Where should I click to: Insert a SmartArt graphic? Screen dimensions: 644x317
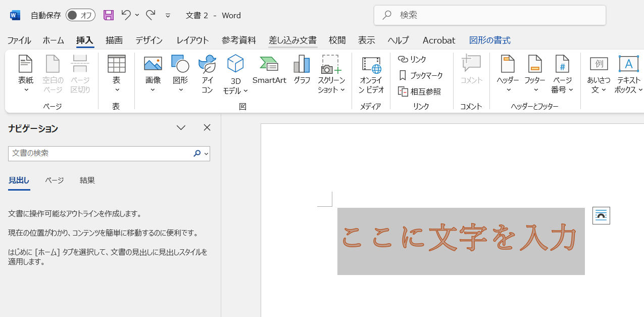pyautogui.click(x=269, y=70)
